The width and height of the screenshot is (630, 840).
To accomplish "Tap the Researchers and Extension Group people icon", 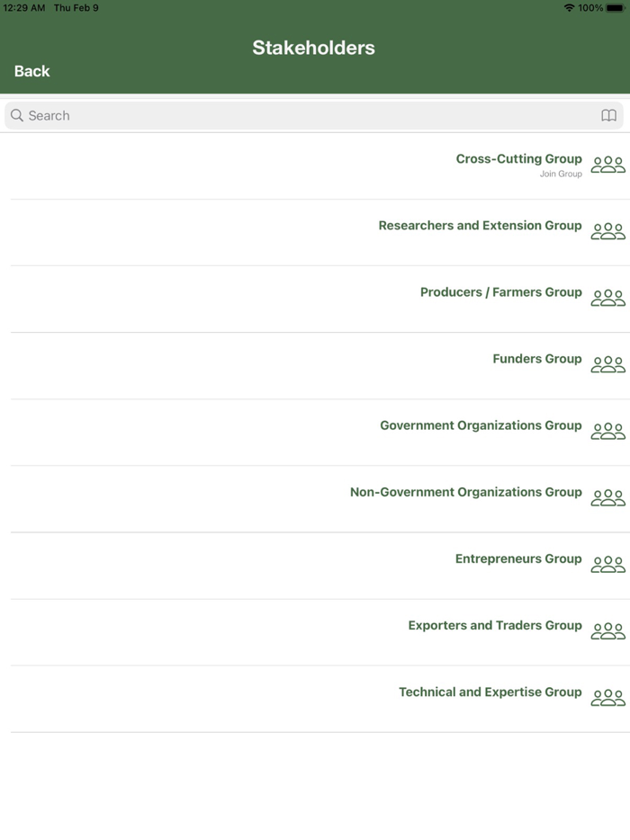I will click(x=608, y=231).
